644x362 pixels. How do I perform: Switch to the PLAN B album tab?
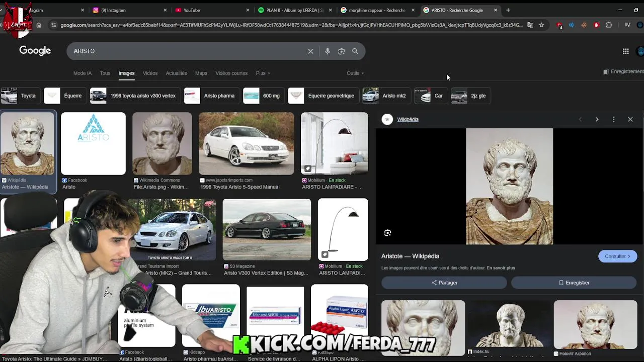click(294, 10)
